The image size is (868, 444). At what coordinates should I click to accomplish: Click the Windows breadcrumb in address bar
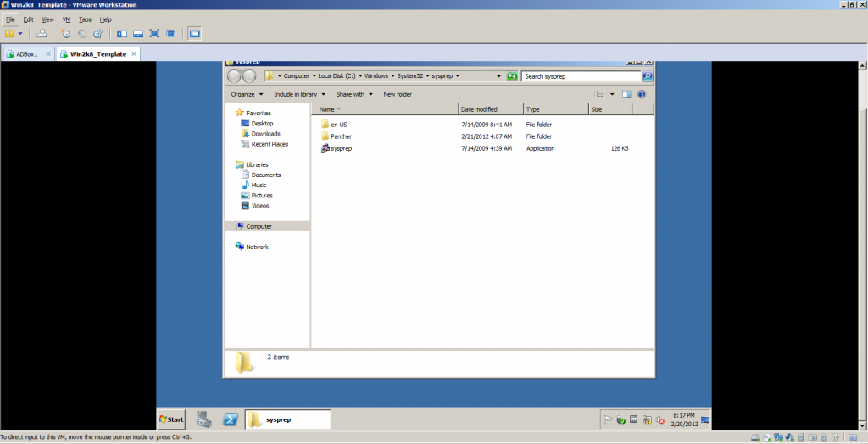click(376, 76)
